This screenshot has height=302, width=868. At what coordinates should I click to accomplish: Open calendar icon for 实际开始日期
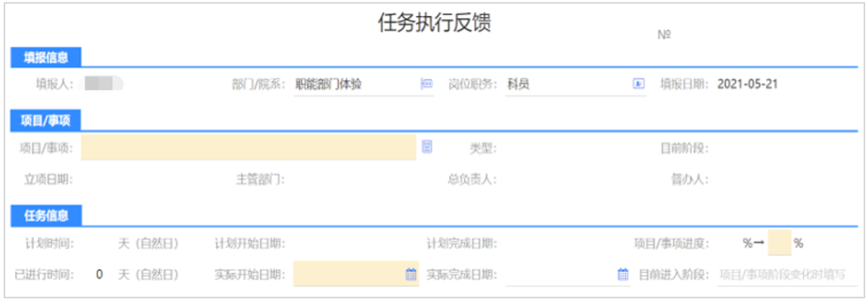[x=411, y=274]
